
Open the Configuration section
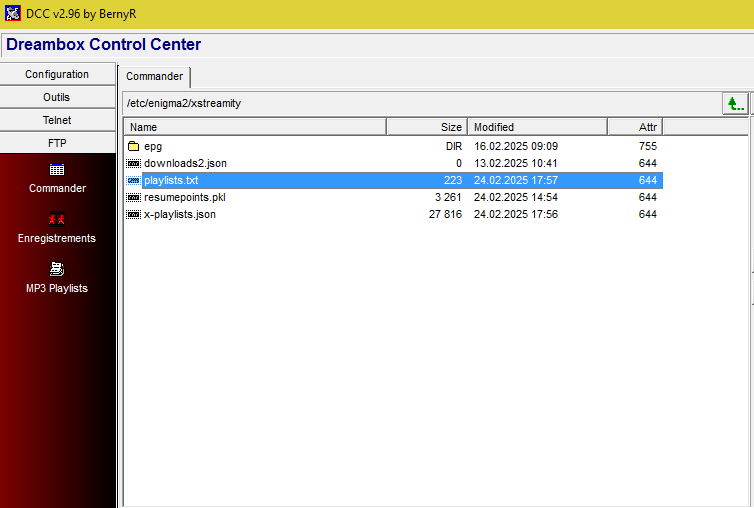[x=57, y=74]
